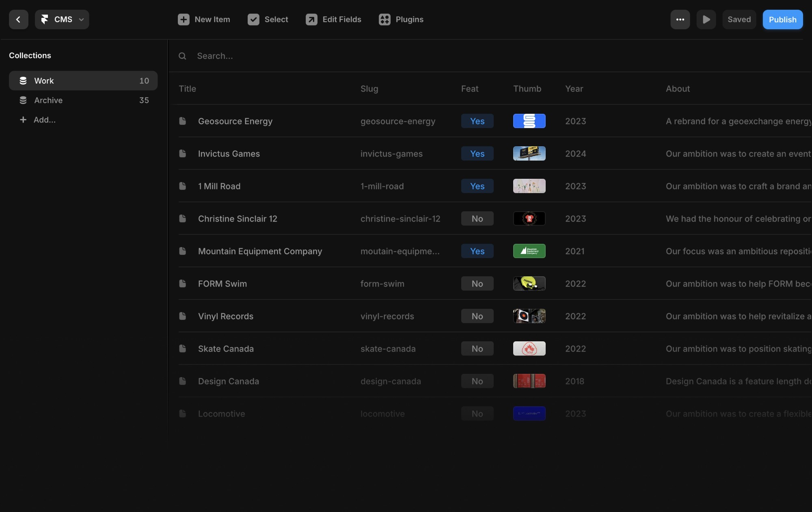812x512 pixels.
Task: Open the Invictus Games thumbnail image
Action: coord(529,154)
